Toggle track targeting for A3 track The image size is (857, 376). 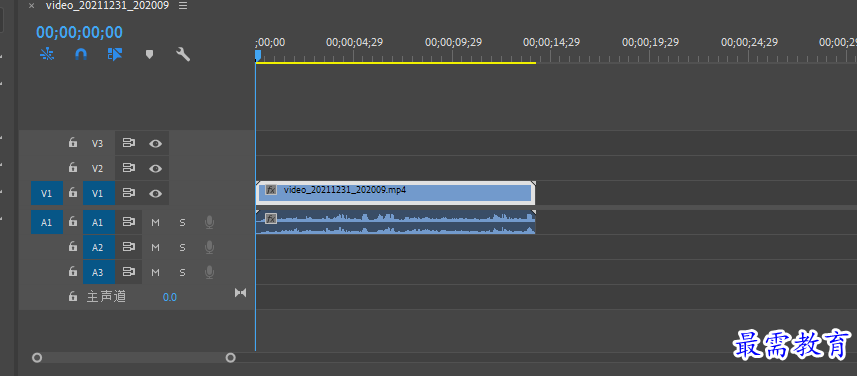[x=99, y=272]
